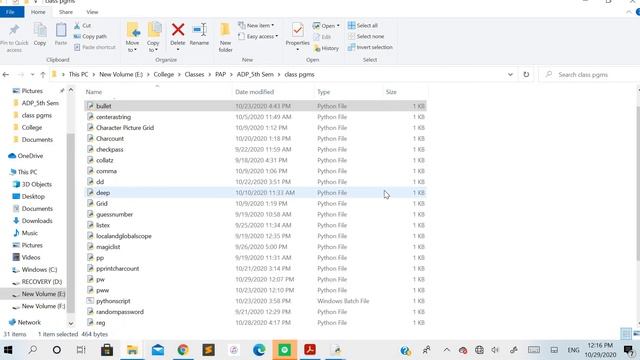Image resolution: width=640 pixels, height=360 pixels.
Task: Click Select all
Action: pyautogui.click(x=362, y=25)
